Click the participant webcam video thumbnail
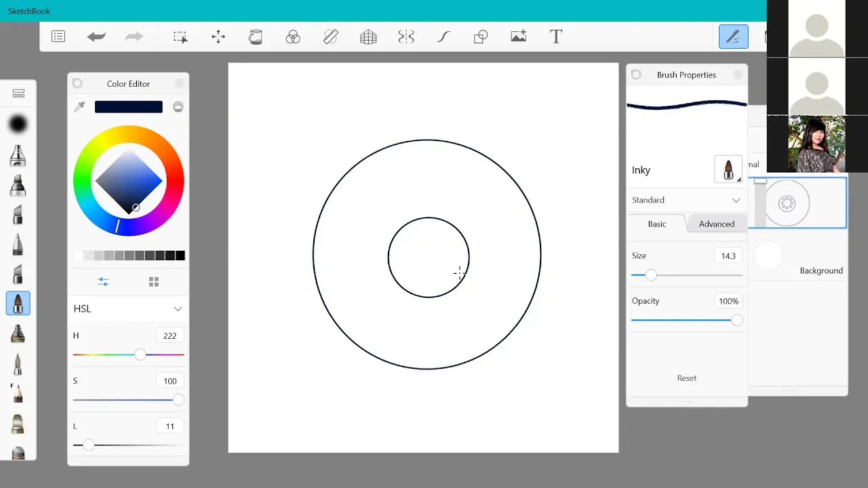Screen dimensions: 868x488 click(x=816, y=144)
